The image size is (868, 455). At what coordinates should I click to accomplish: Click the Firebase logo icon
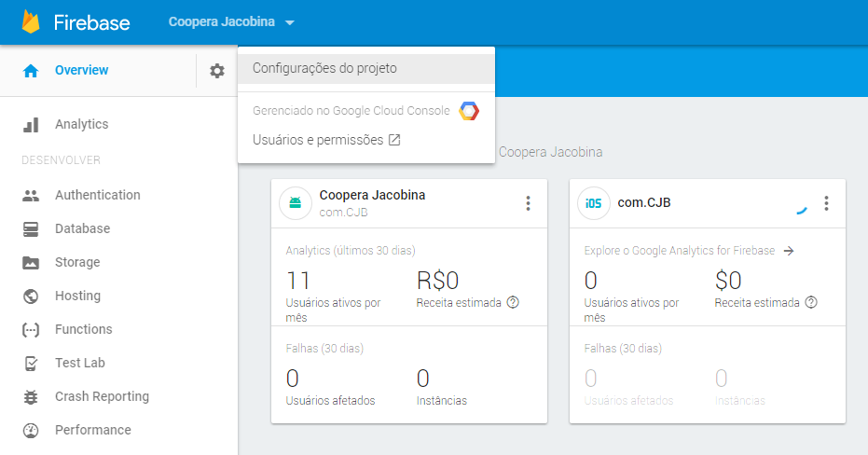31,22
